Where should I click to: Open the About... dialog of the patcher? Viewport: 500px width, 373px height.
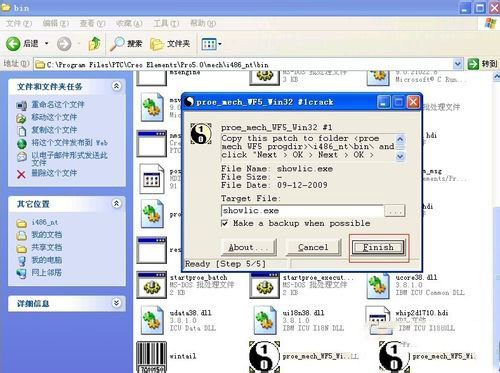point(248,247)
